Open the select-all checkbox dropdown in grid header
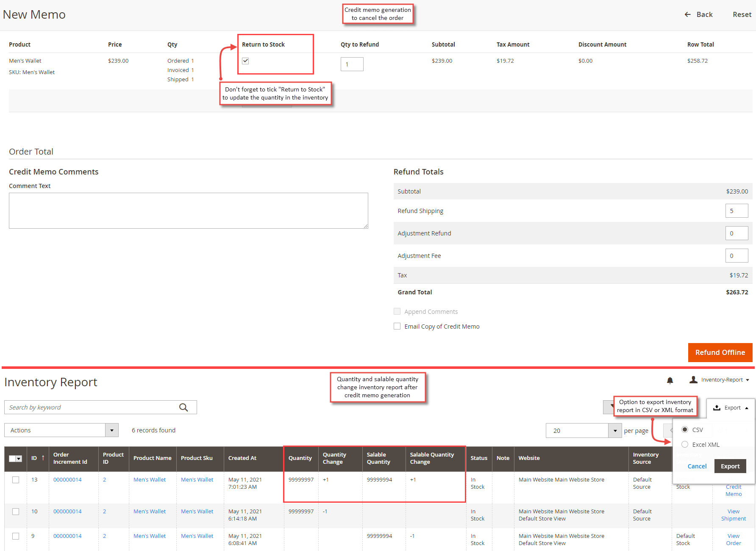Image resolution: width=756 pixels, height=551 pixels. [19, 458]
